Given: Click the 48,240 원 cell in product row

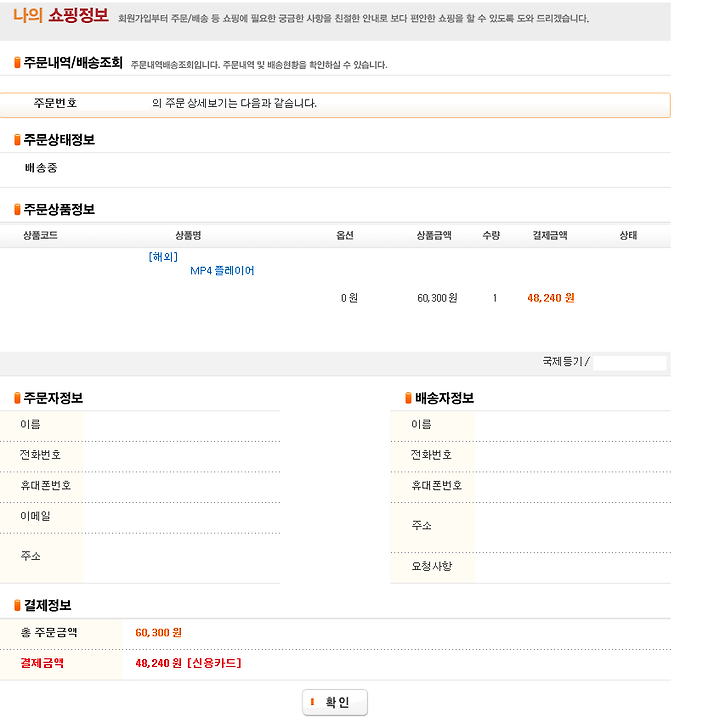Looking at the screenshot, I should [551, 298].
